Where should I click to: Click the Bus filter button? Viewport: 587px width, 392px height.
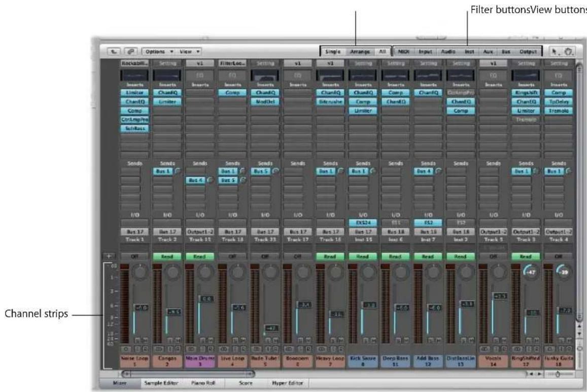[x=506, y=52]
